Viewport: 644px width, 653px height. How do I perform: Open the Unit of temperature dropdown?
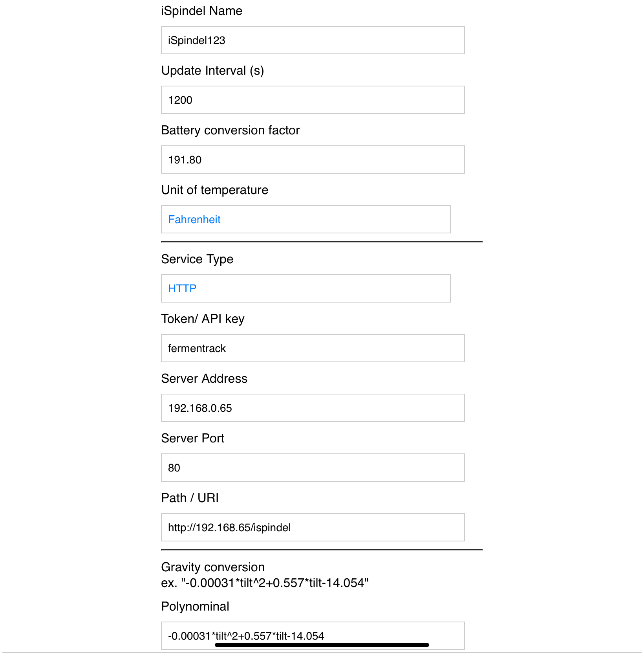[306, 219]
